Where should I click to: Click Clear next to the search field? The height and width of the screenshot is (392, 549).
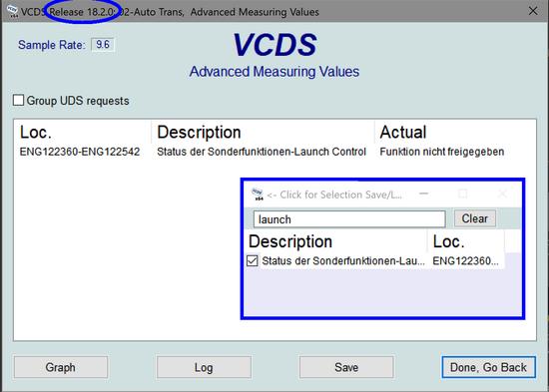(475, 218)
